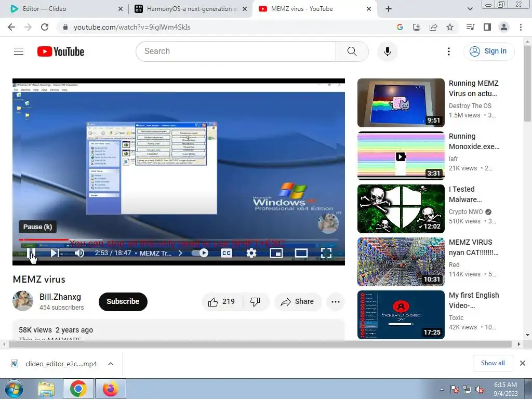
Task: Pause the video with the pause button
Action: (31, 253)
